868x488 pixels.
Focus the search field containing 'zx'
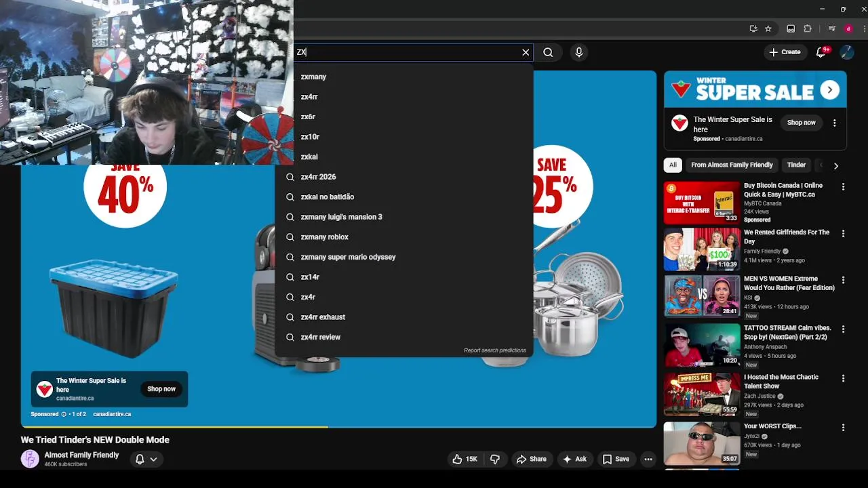click(407, 52)
